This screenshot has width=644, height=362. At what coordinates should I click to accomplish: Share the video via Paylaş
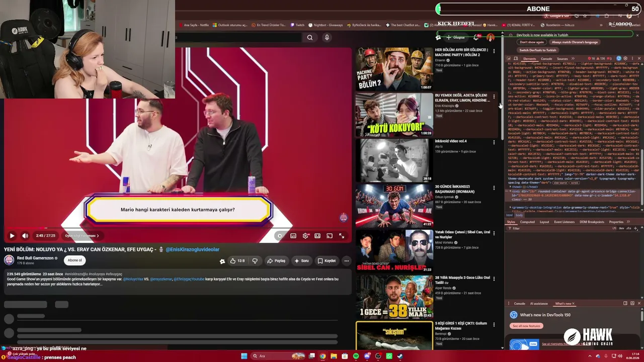pos(276,261)
